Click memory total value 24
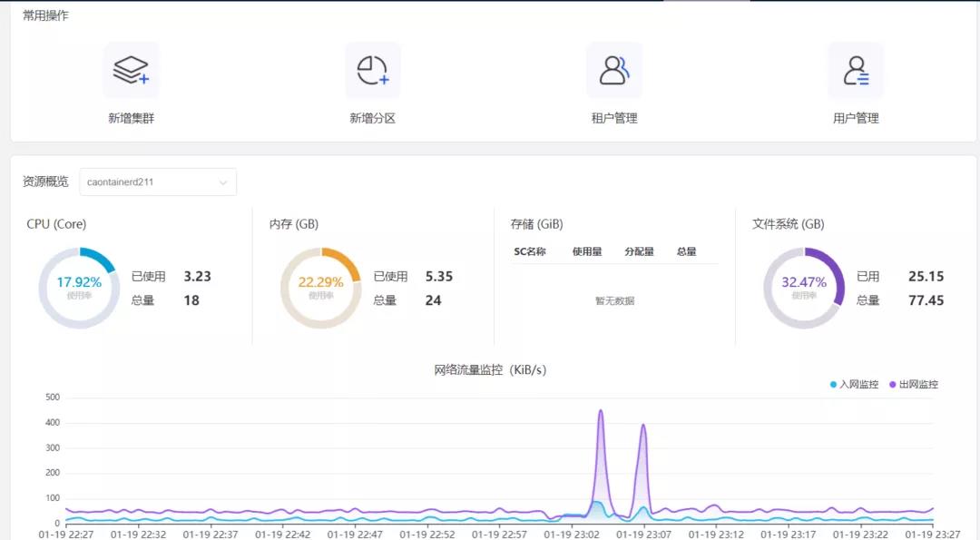This screenshot has width=980, height=540. 433,300
